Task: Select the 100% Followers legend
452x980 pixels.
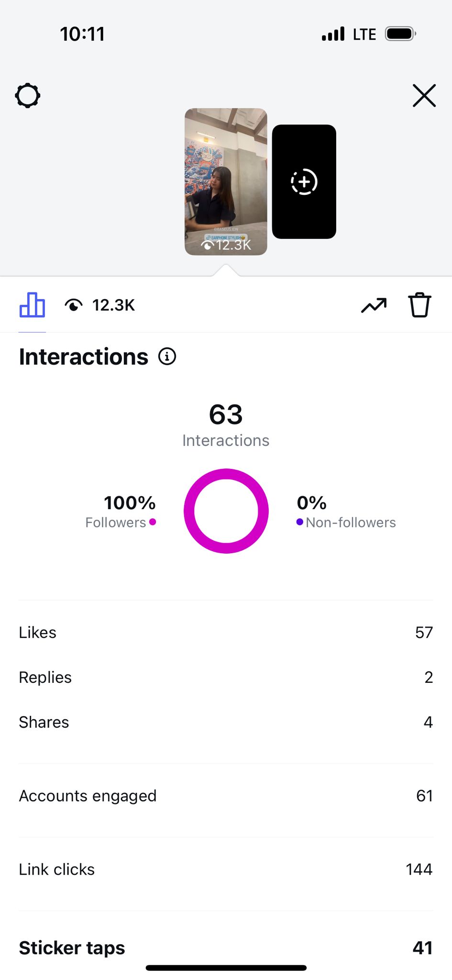Action: click(121, 512)
